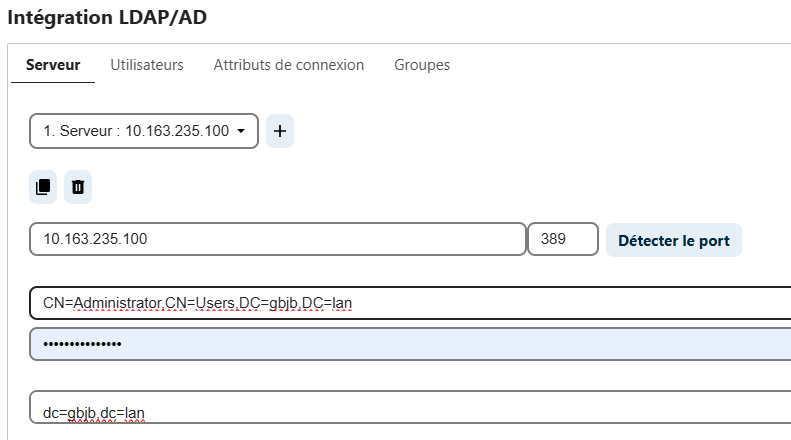Click the Détecter le port button
The image size is (791, 440).
pyautogui.click(x=673, y=240)
